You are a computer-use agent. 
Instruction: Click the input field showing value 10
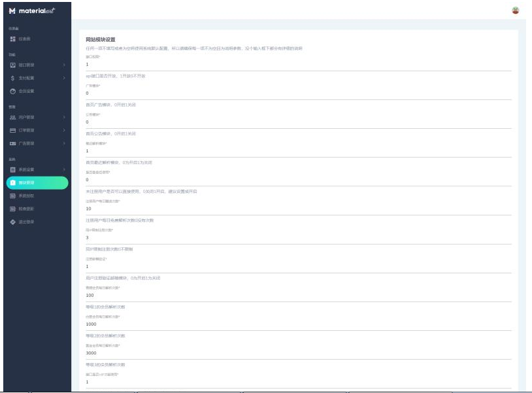coord(298,209)
